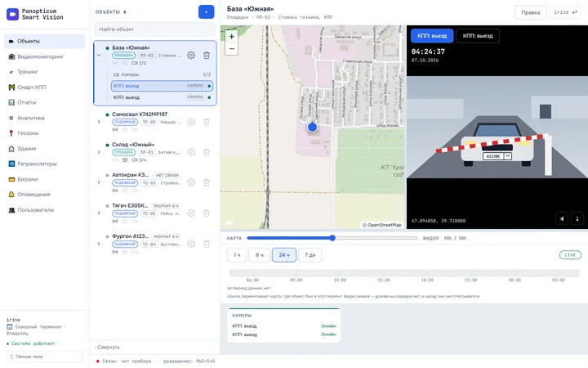Viewport: 588px width, 368px height.
Task: Click the Panopticum Smart Vision logo icon
Action: point(12,14)
